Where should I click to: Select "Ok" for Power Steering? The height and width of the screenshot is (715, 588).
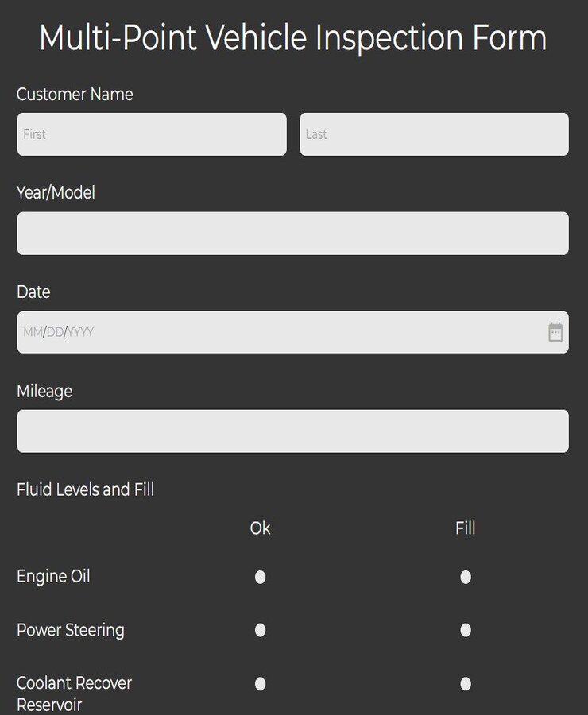(260, 630)
